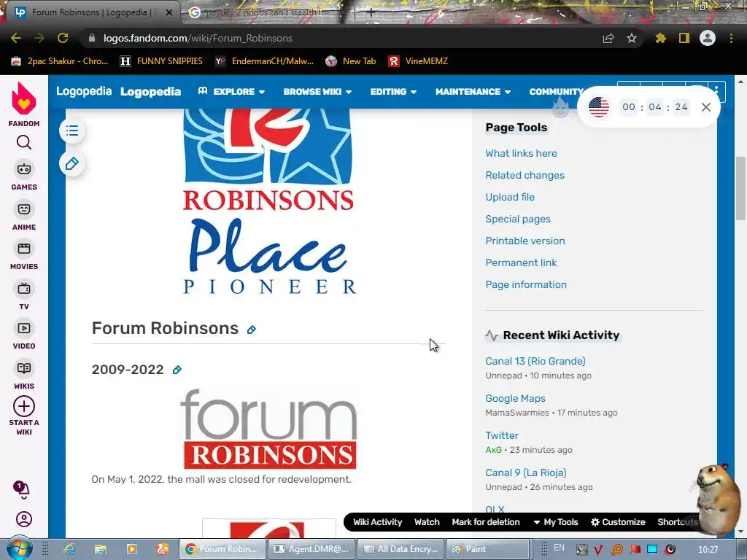Click Watch in bottom toolbar
Image resolution: width=747 pixels, height=560 pixels.
pos(427,522)
